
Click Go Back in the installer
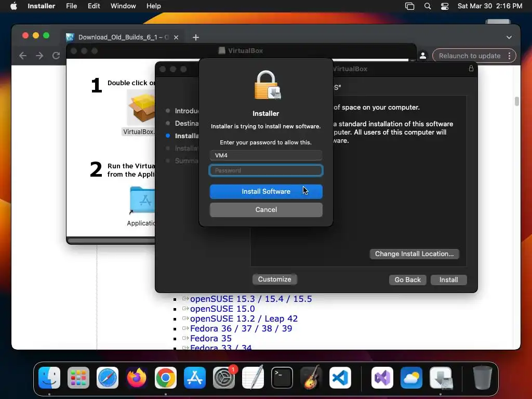pos(407,280)
